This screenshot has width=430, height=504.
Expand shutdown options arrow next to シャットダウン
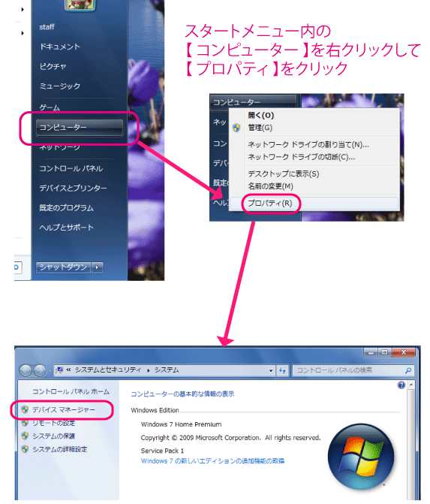(x=98, y=267)
